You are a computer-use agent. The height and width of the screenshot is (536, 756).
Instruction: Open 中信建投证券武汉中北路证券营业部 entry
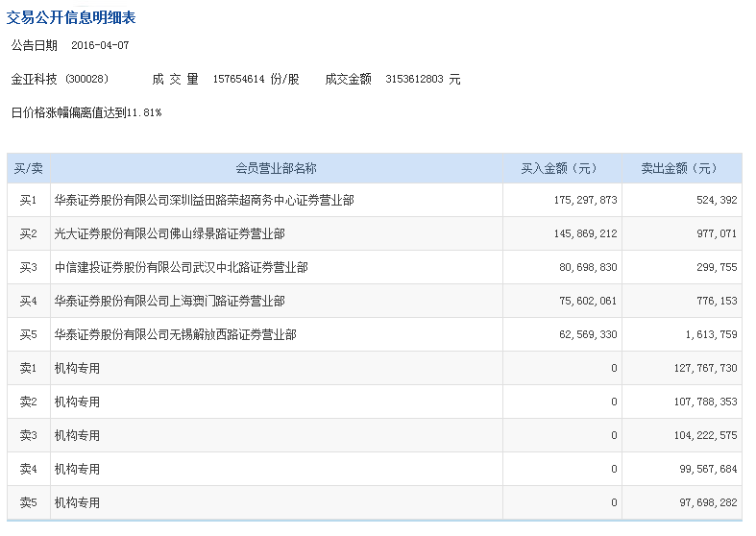[x=181, y=267]
